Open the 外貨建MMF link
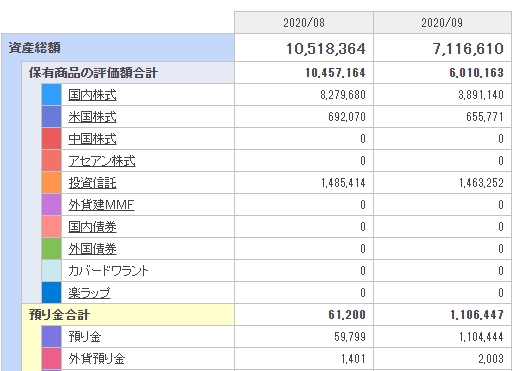The height and width of the screenshot is (371, 516). tap(101, 205)
